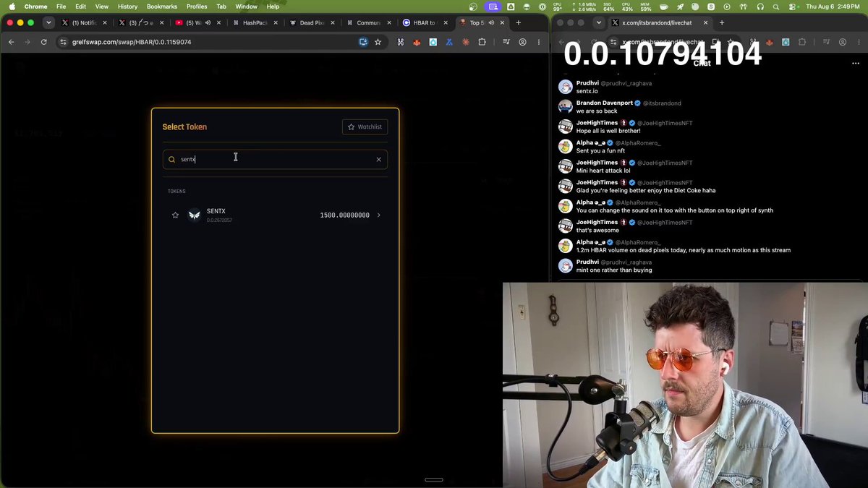Open new tab in the livechat window
Screen dimensions: 868x488
coord(721,22)
